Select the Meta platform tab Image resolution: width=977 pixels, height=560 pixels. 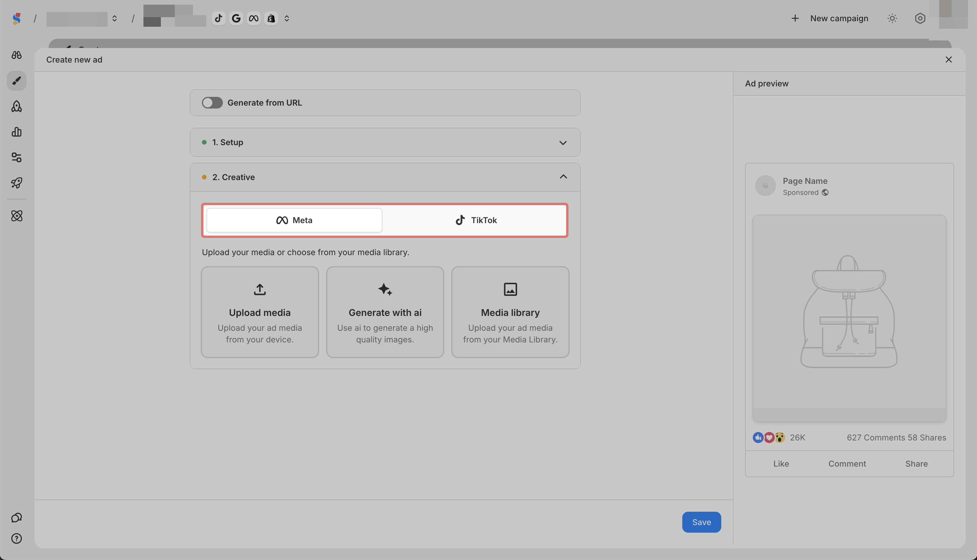(294, 221)
